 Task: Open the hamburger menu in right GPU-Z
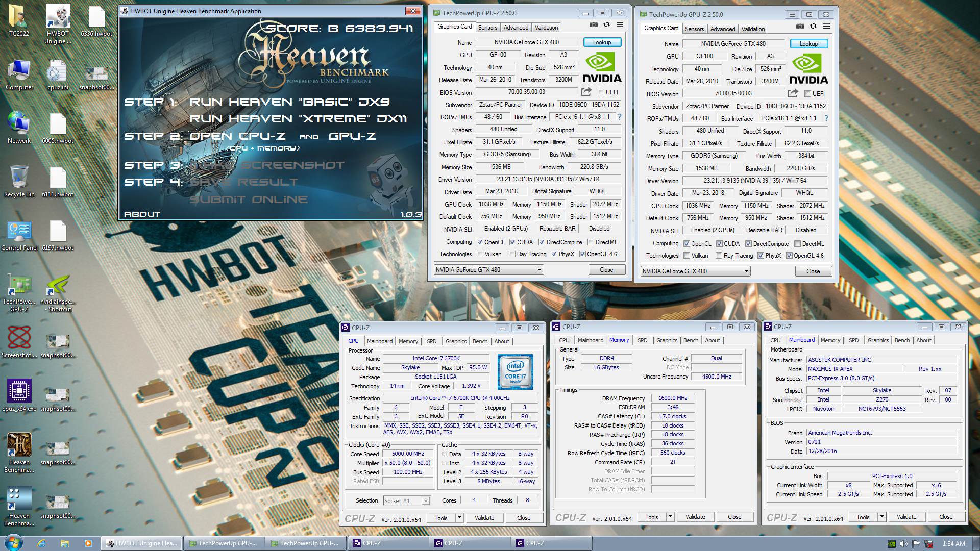(826, 27)
